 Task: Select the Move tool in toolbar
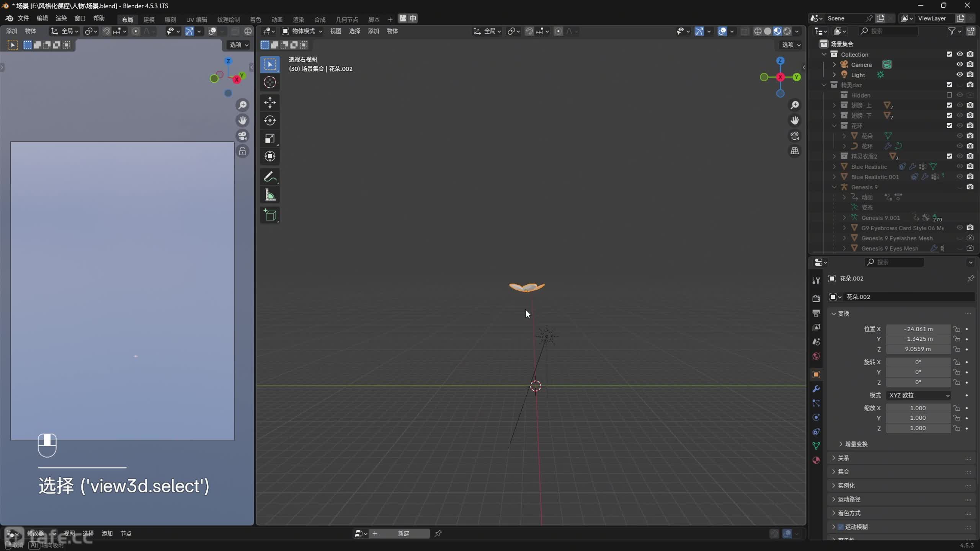(x=270, y=103)
